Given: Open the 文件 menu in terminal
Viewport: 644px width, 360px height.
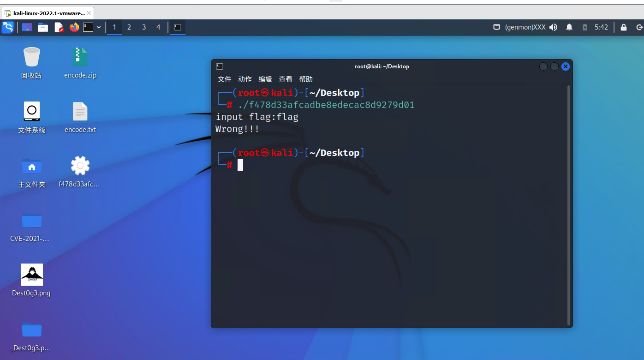Looking at the screenshot, I should (x=225, y=79).
